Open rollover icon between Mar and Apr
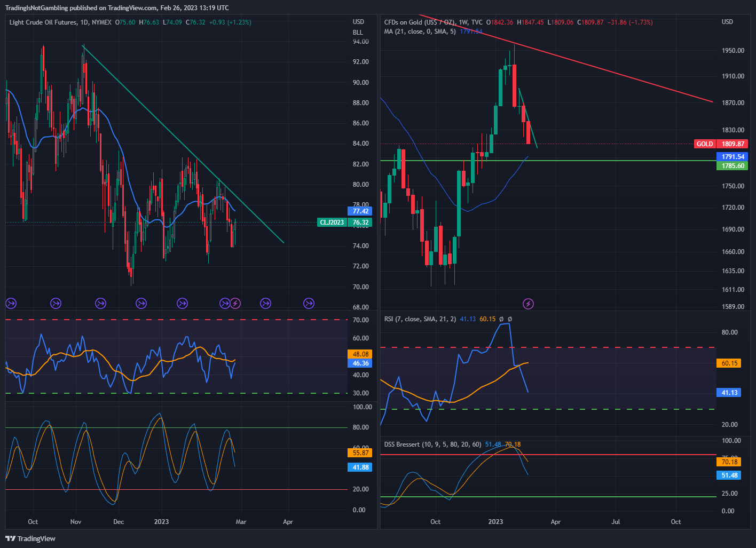 (x=265, y=304)
